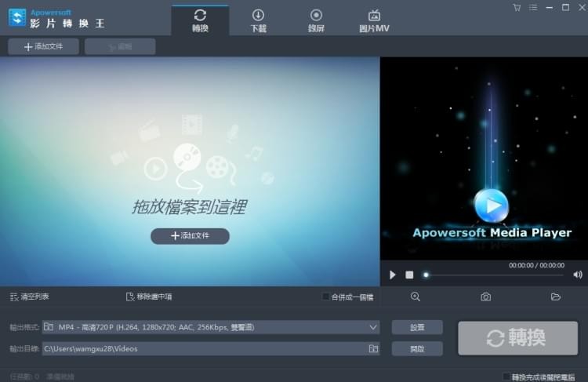Image resolution: width=588 pixels, height=382 pixels.
Task: Enable the 合併成一個檔 merge checkbox
Action: 325,297
